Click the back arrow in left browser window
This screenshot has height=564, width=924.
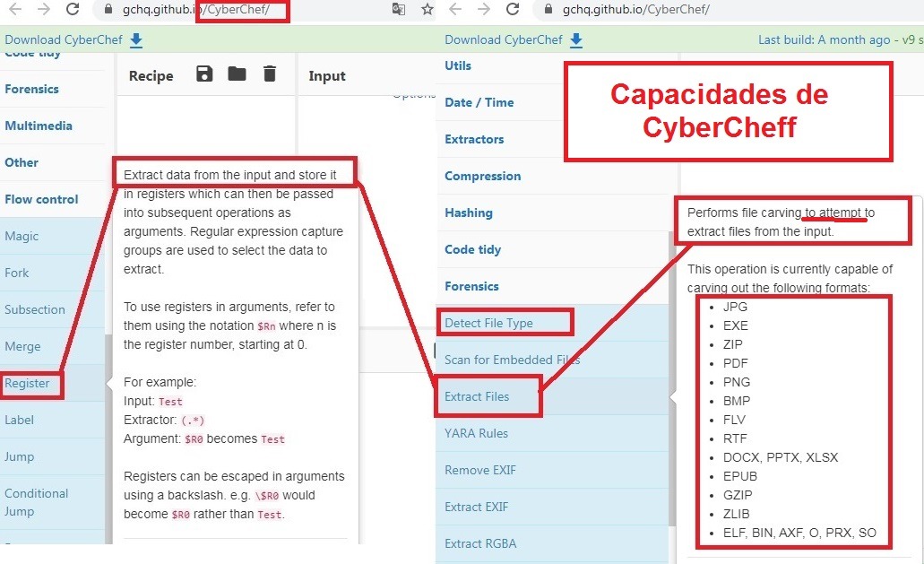coord(15,9)
